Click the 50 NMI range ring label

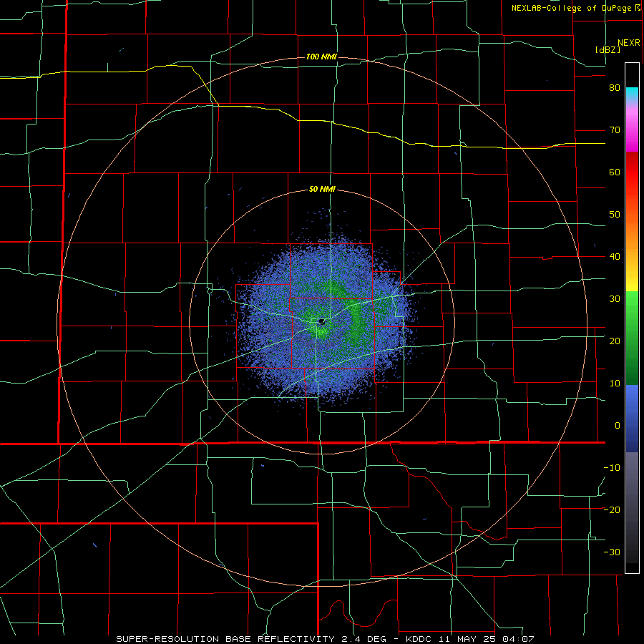point(322,190)
